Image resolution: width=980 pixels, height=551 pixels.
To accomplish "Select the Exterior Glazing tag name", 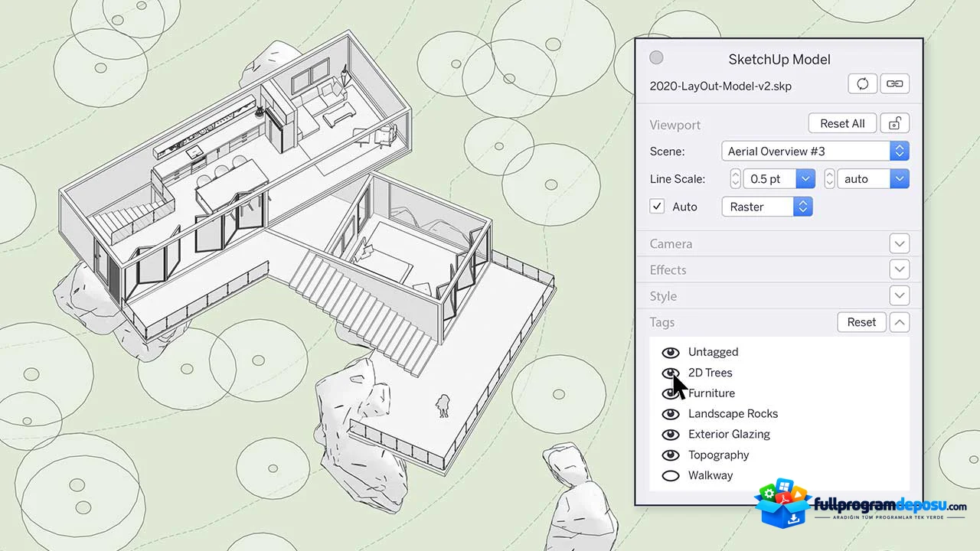I will [x=729, y=434].
